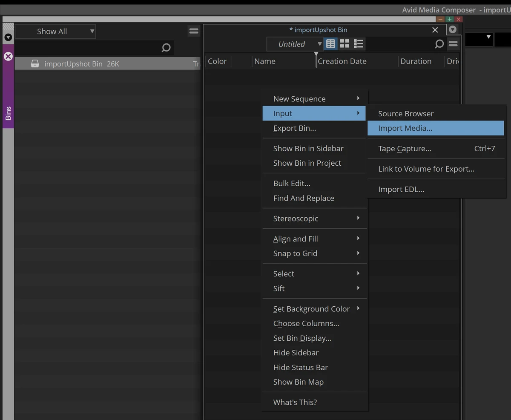Image resolution: width=511 pixels, height=420 pixels.
Task: Expand the New Sequence submenu
Action: 314,99
